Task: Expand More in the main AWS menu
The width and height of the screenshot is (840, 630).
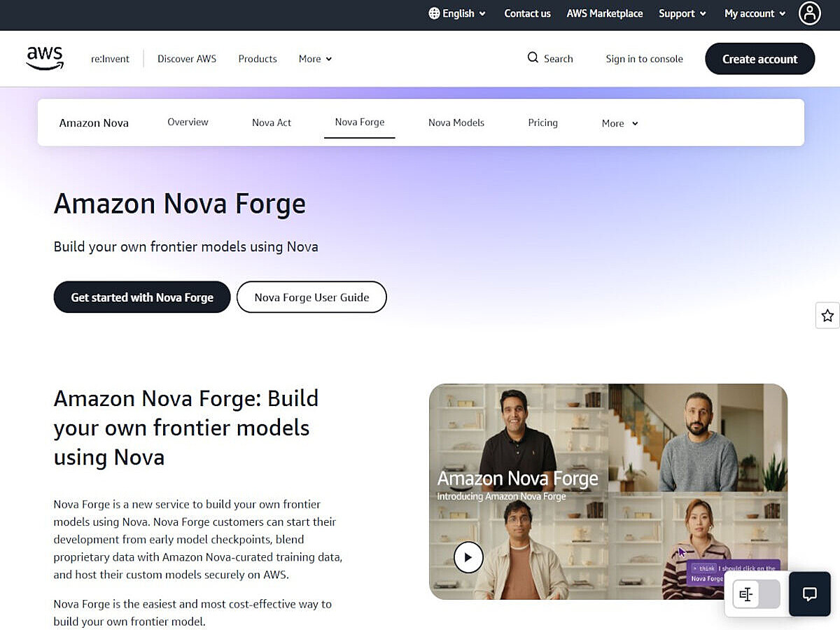Action: pos(316,59)
